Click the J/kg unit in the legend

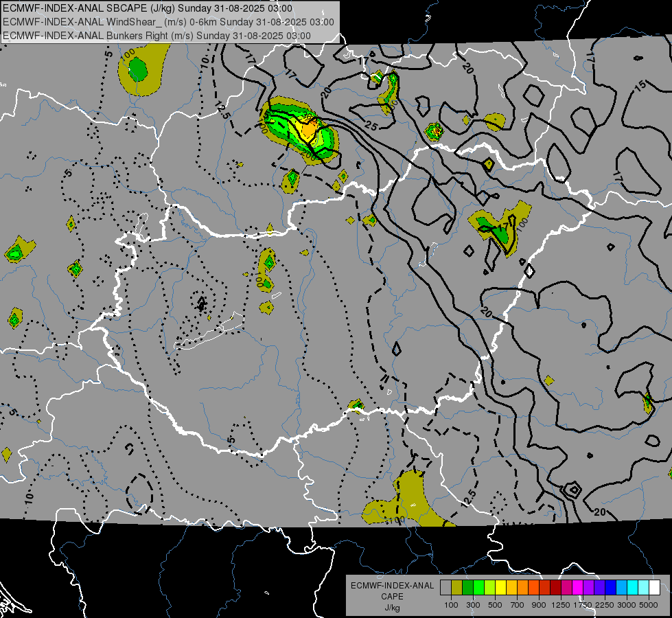(x=392, y=608)
